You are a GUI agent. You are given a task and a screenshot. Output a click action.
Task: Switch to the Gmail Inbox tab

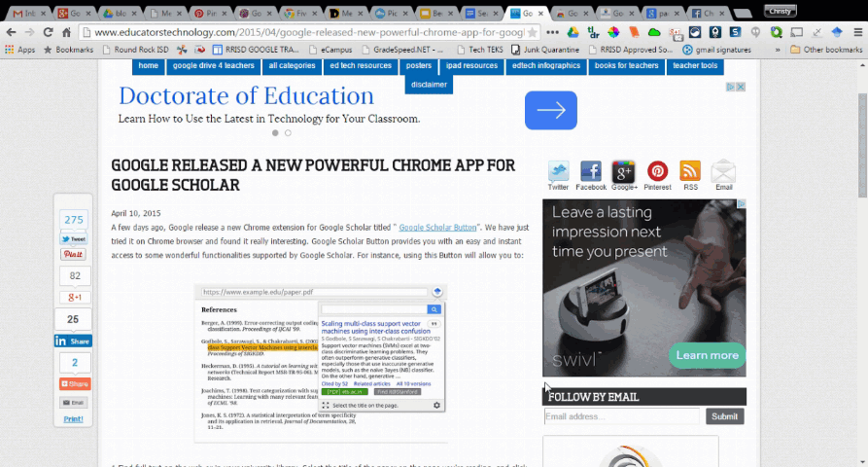(x=29, y=13)
